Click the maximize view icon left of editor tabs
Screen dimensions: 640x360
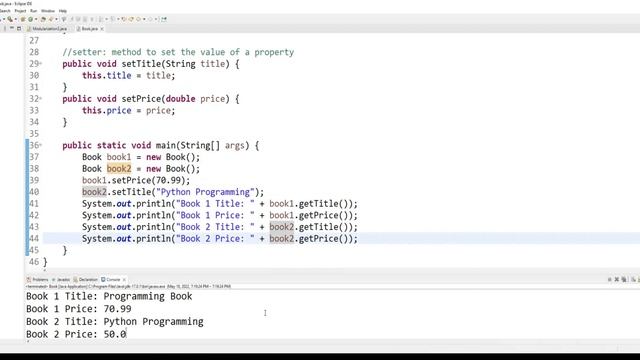click(19, 29)
